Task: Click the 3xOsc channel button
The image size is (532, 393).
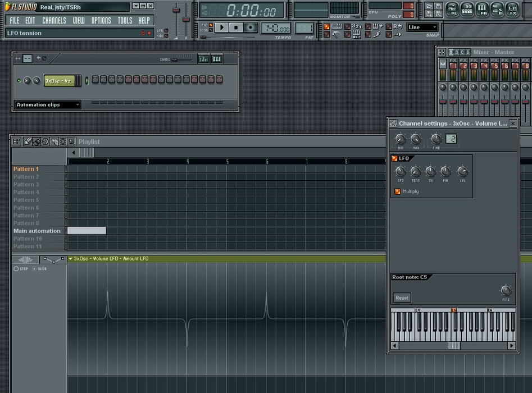Action: pos(60,80)
